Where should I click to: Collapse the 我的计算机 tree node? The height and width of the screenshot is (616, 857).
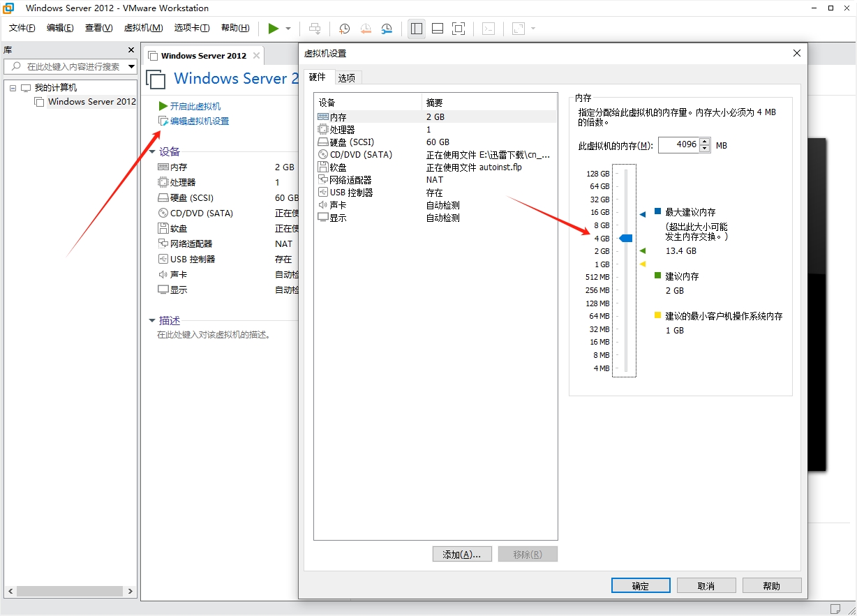pos(13,88)
